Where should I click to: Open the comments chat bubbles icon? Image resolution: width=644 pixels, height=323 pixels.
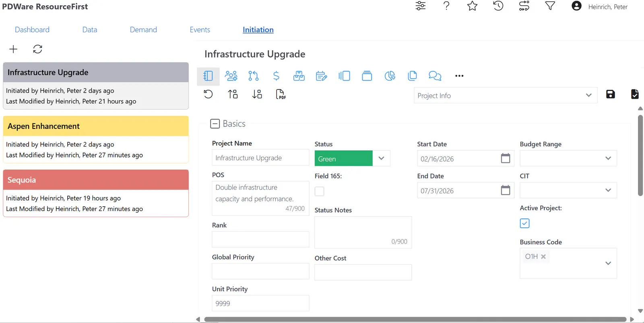[435, 76]
